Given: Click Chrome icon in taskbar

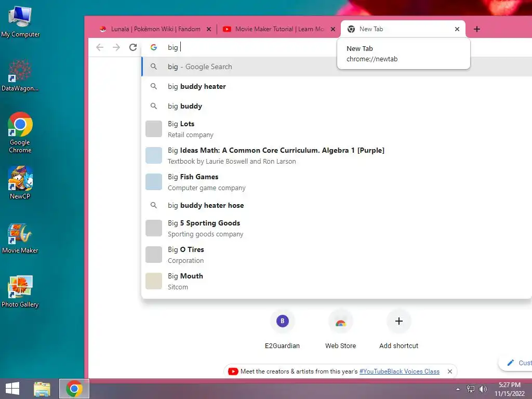Looking at the screenshot, I should [74, 389].
